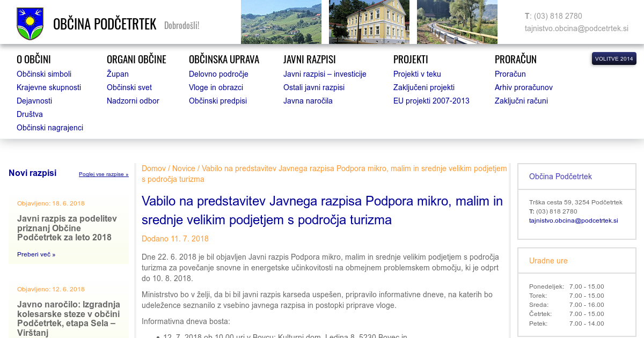Screen dimensions: 644x338
Task: Open EU projekti 2007-2013 link
Action: pos(431,101)
